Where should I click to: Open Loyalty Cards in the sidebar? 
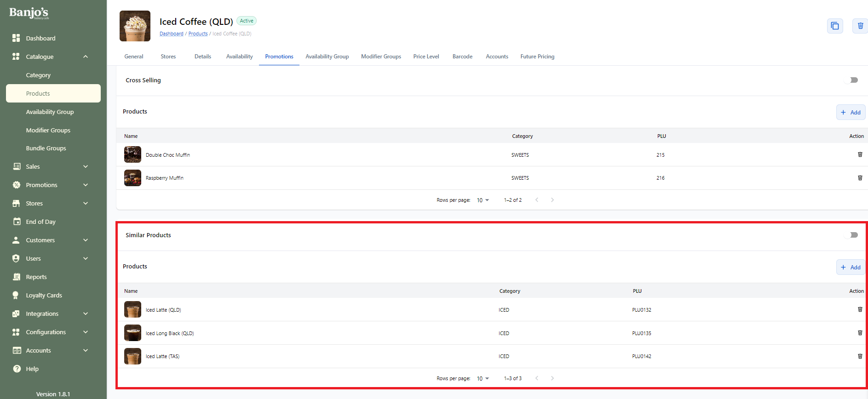point(44,295)
